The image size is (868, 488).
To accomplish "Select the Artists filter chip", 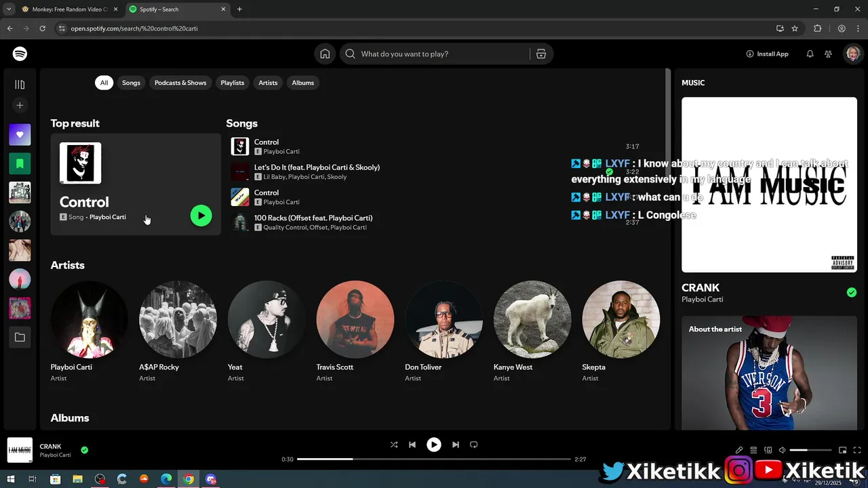I will (x=268, y=83).
